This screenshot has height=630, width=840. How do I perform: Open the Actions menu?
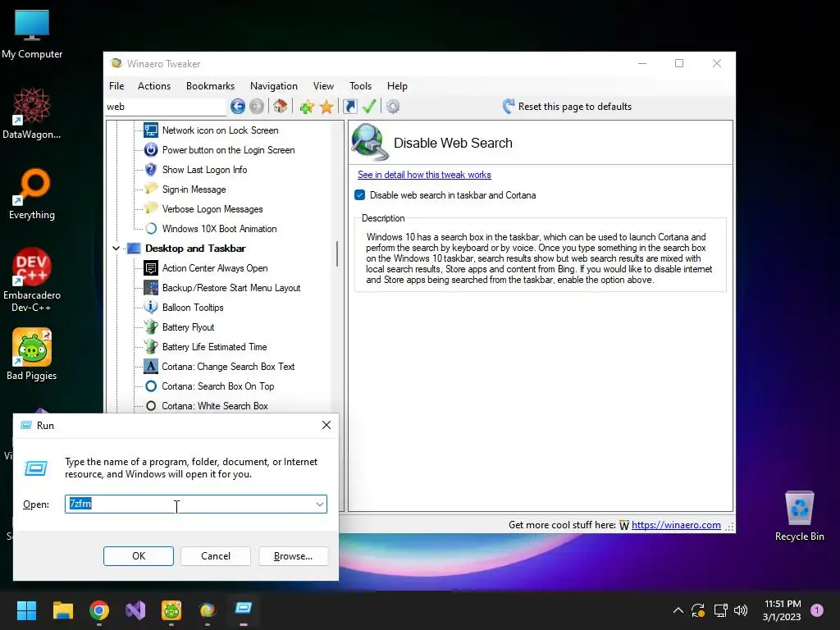(x=154, y=85)
